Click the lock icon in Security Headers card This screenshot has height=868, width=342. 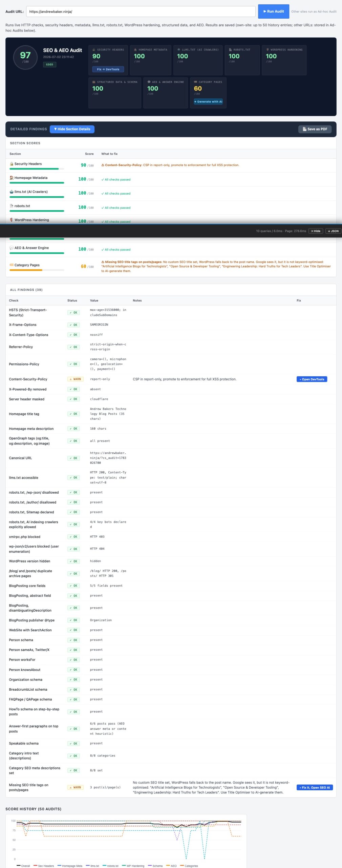pyautogui.click(x=94, y=50)
